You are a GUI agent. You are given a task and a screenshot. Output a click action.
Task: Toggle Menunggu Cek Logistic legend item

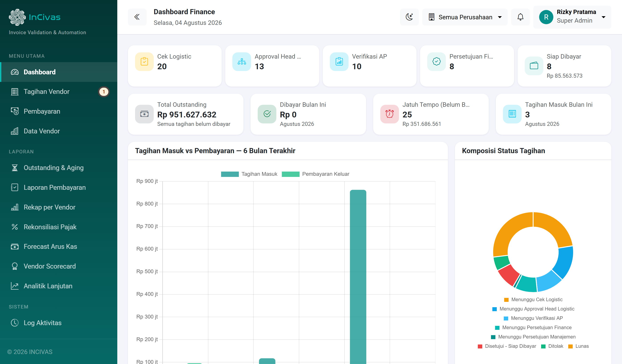(x=533, y=300)
